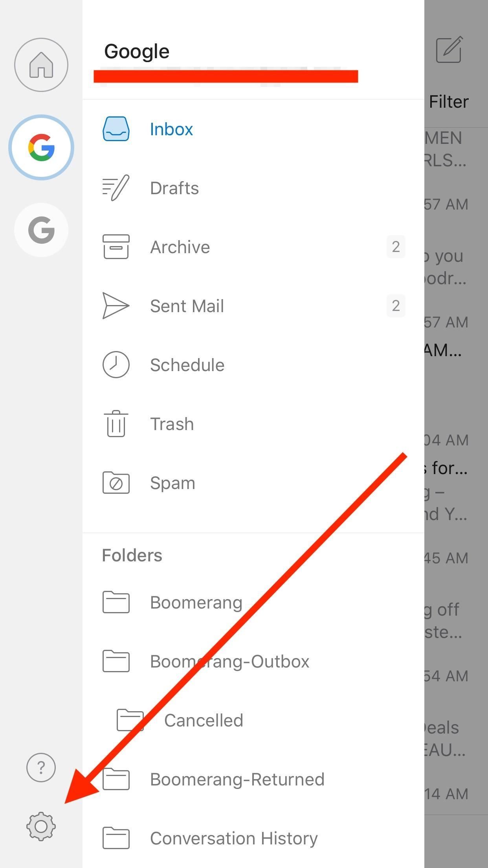Screen dimensions: 488x868
Task: Switch to the gray Google account
Action: point(41,230)
